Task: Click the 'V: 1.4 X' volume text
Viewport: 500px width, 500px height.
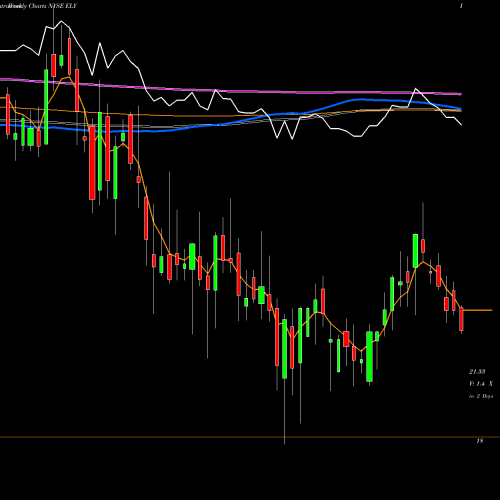Action: (x=481, y=384)
